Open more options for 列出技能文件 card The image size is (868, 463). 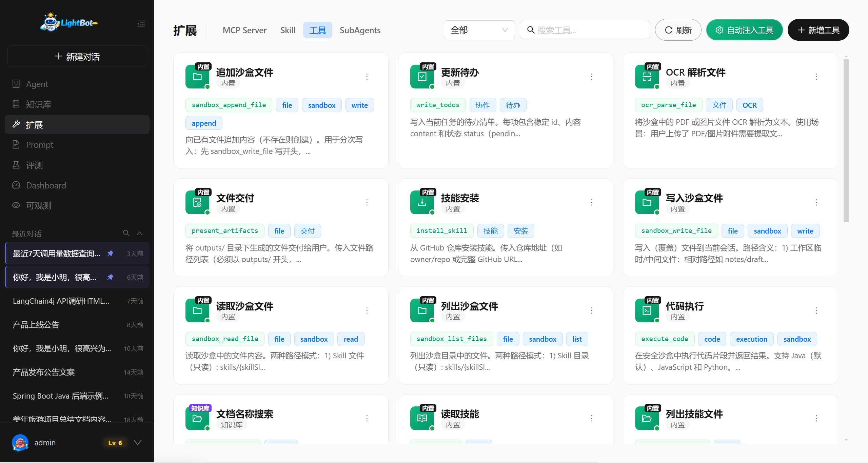coord(816,418)
